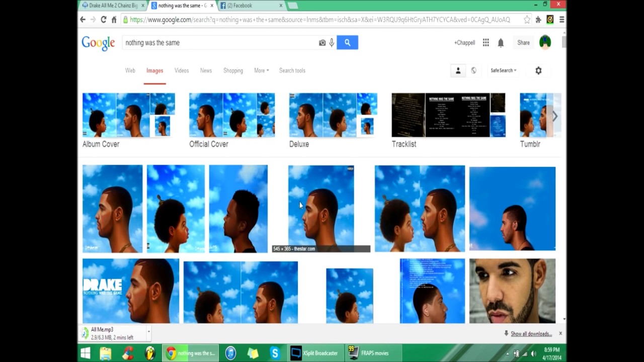Image resolution: width=644 pixels, height=362 pixels.
Task: Open the Sticky Notes taskbar icon
Action: click(x=253, y=353)
